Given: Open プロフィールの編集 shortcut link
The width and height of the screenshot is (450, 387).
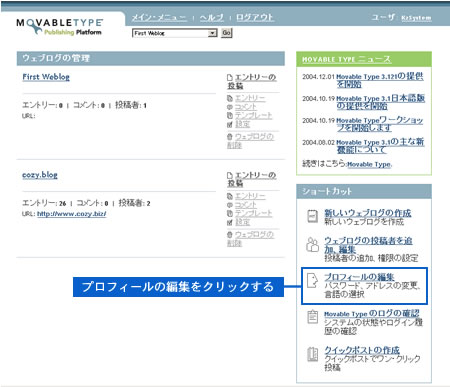Looking at the screenshot, I should tap(359, 277).
